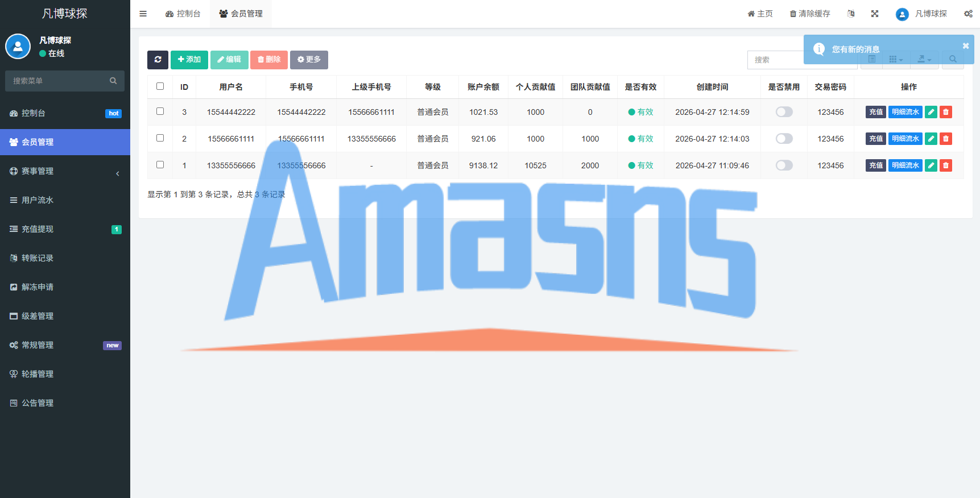980x498 pixels.
Task: Go to 转账记录 in the sidebar
Action: tap(65, 258)
